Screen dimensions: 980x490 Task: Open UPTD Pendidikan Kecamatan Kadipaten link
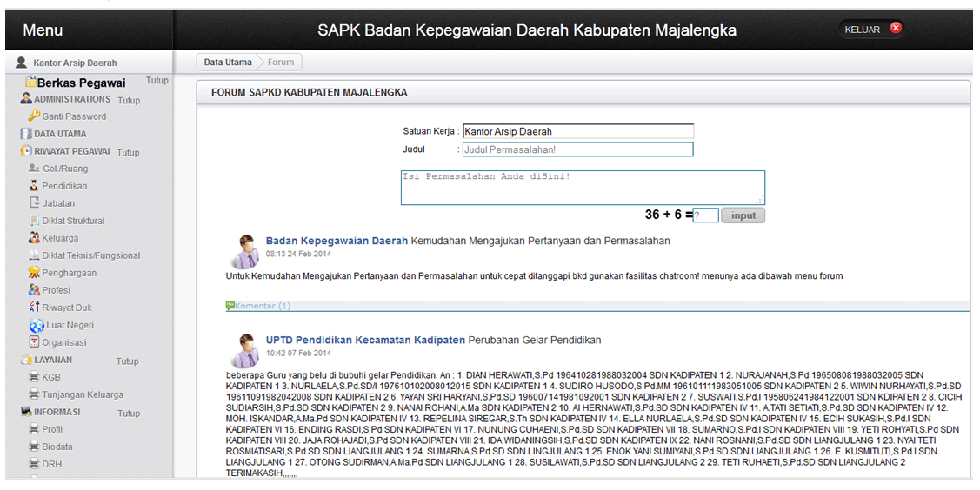click(365, 341)
